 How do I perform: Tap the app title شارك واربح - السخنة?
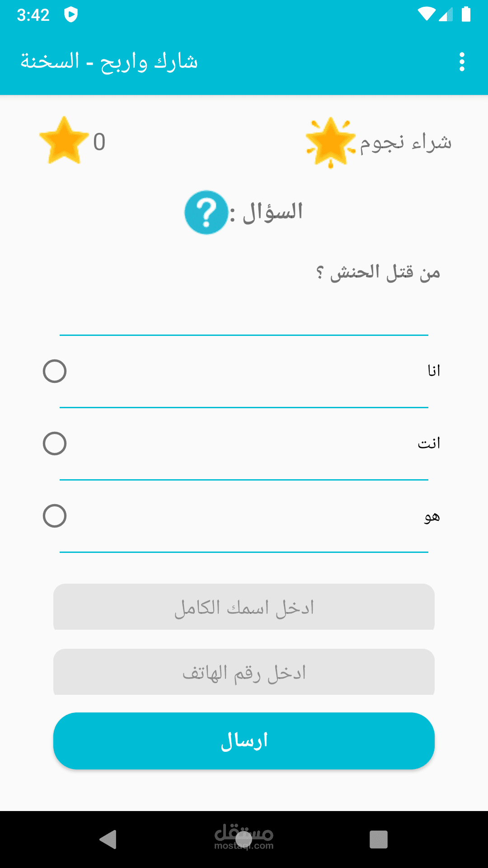109,62
